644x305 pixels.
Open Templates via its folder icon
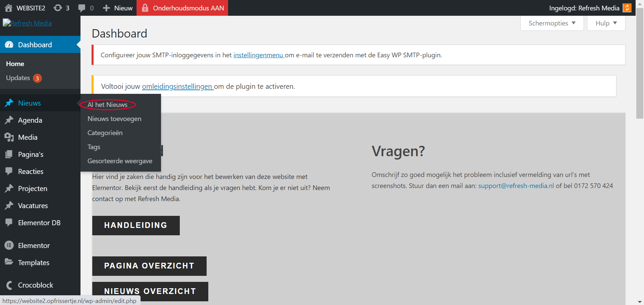pyautogui.click(x=9, y=262)
